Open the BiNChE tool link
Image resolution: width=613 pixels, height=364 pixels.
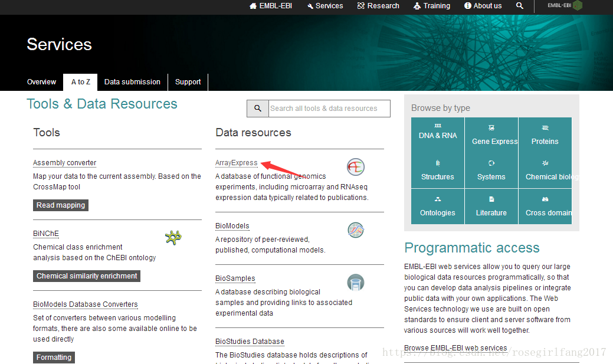tap(46, 234)
